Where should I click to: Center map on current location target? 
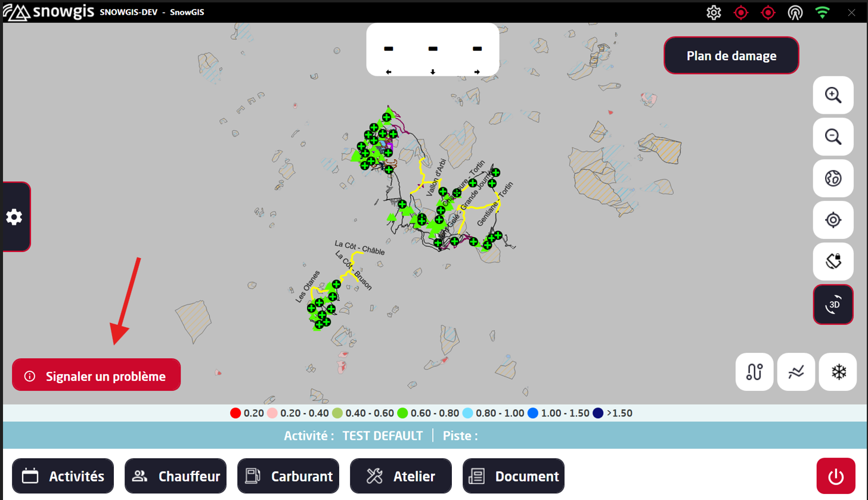(x=833, y=220)
